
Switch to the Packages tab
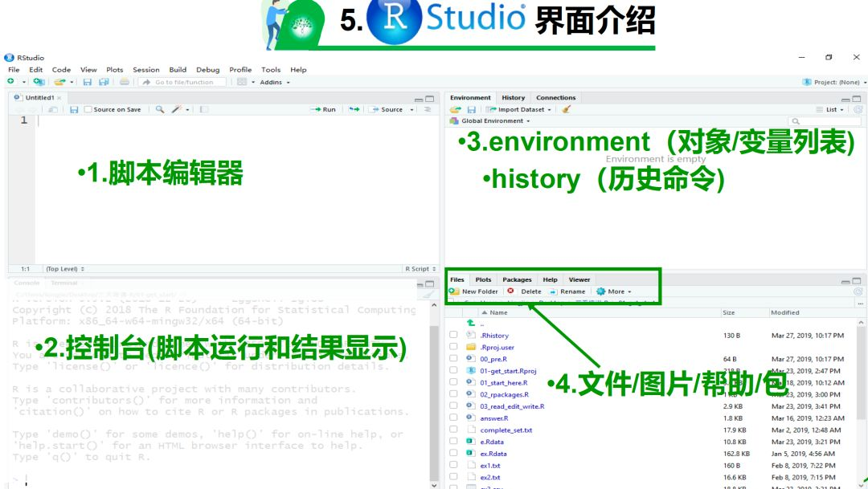[517, 279]
